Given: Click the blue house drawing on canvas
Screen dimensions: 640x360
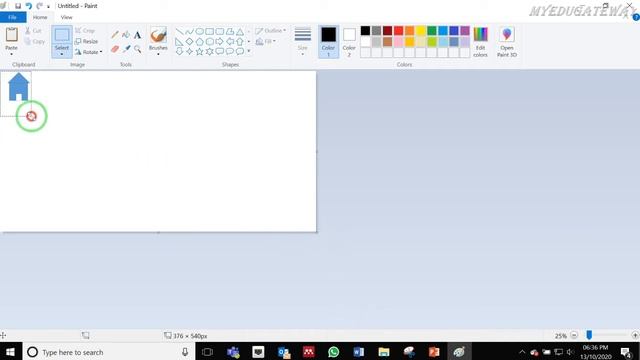Looking at the screenshot, I should [18, 87].
